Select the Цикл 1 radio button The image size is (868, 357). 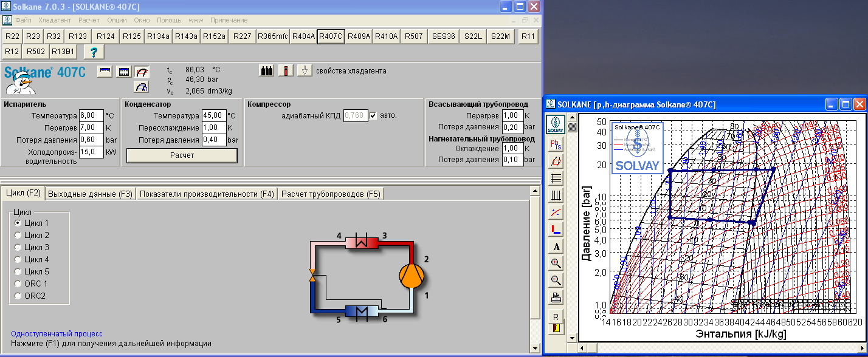coord(18,223)
